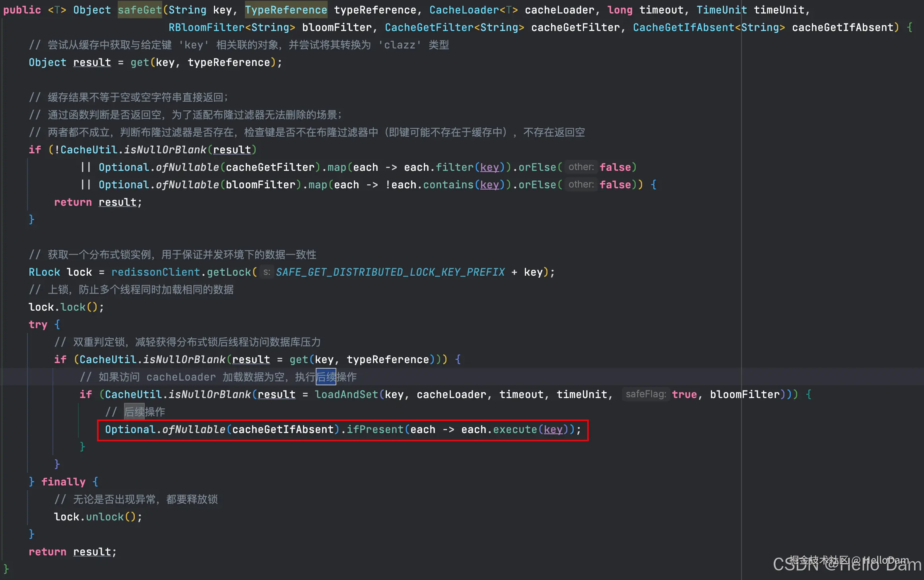Click each.execute(key) call

(515, 429)
